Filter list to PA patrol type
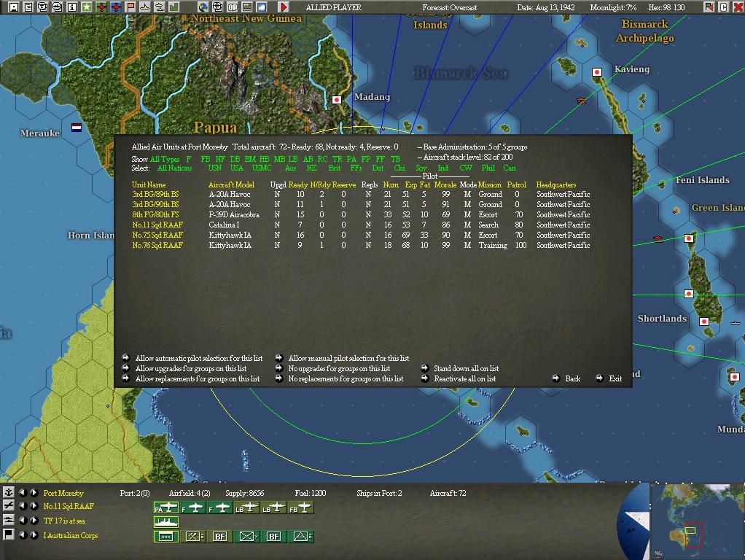This screenshot has height=560, width=745. [x=351, y=159]
